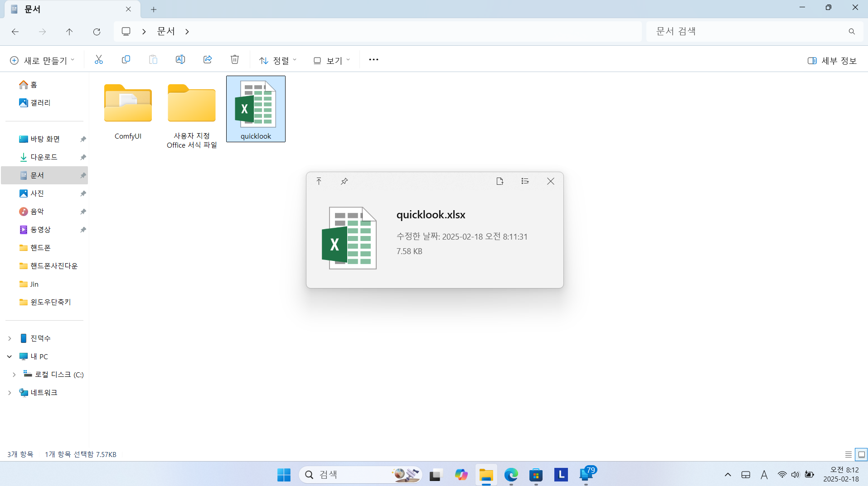Select 핸드폰사진다운 folder in sidebar
Image resolution: width=868 pixels, height=486 pixels.
coord(48,266)
